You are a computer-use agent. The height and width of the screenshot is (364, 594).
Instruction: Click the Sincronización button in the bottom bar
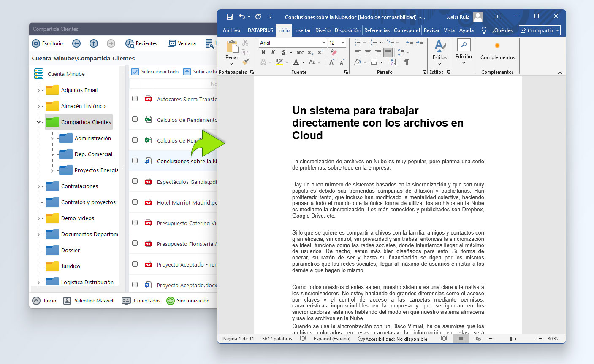[188, 301]
